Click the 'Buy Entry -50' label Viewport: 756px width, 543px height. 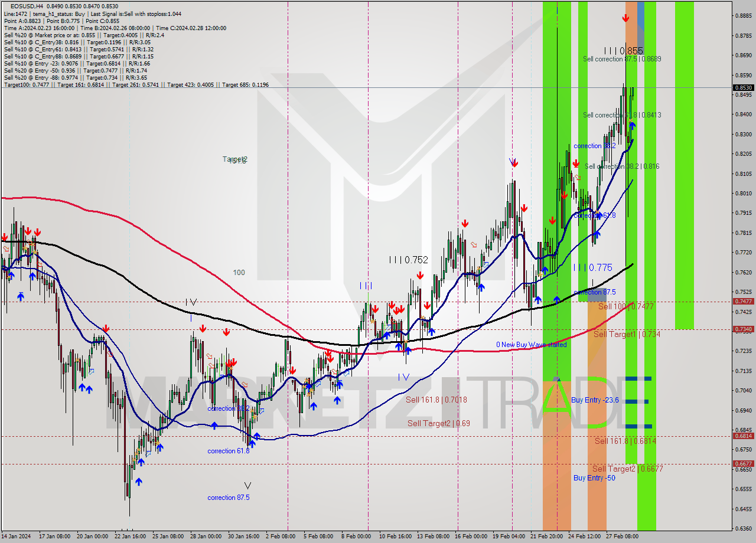[594, 478]
